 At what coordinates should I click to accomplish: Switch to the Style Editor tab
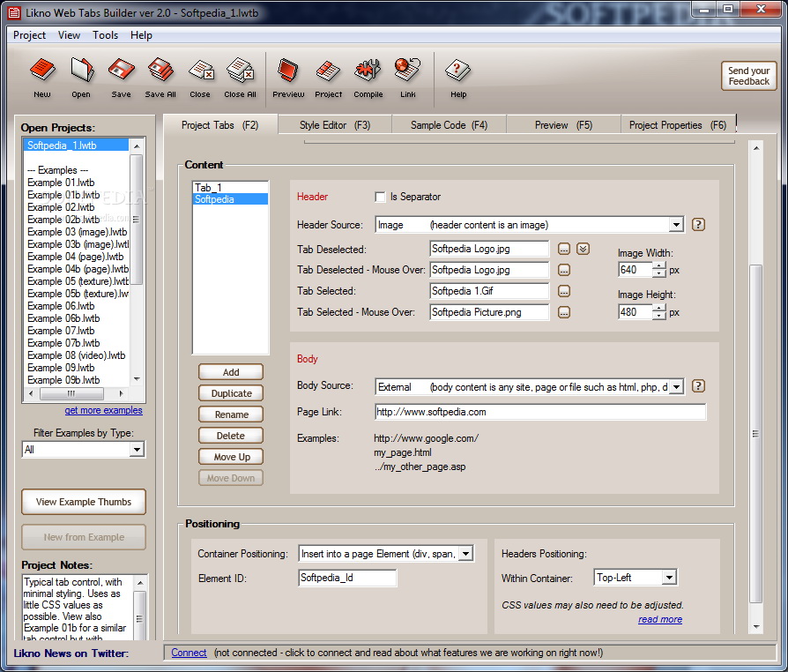pyautogui.click(x=334, y=125)
